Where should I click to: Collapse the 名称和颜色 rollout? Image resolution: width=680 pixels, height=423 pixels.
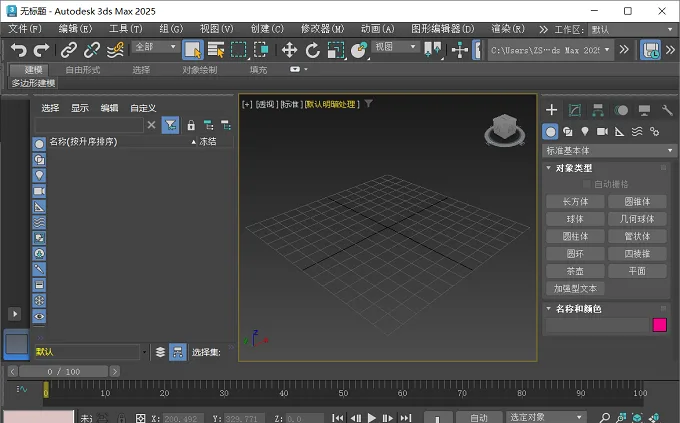pyautogui.click(x=548, y=308)
